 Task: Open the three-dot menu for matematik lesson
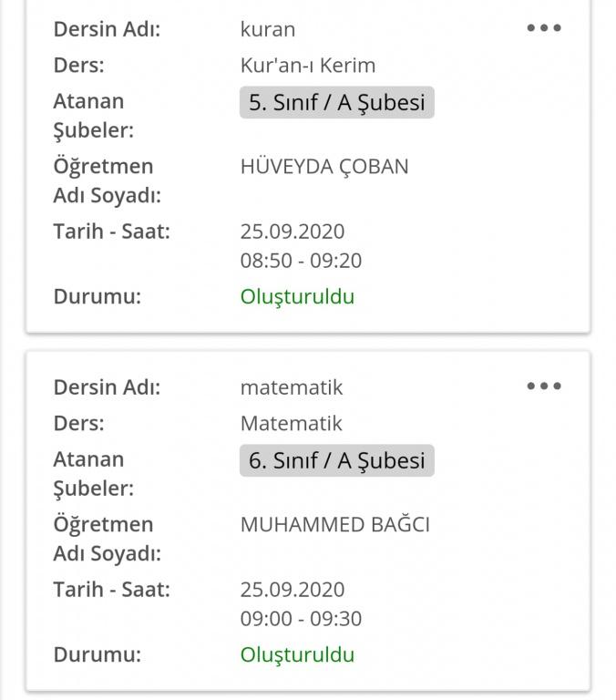(544, 386)
